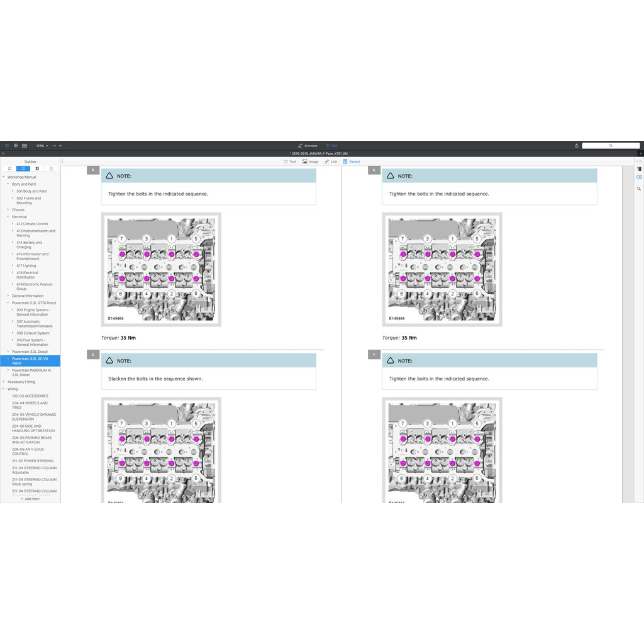The image size is (644, 644).
Task: Click Add Item at the sidebar bottom
Action: 30,499
